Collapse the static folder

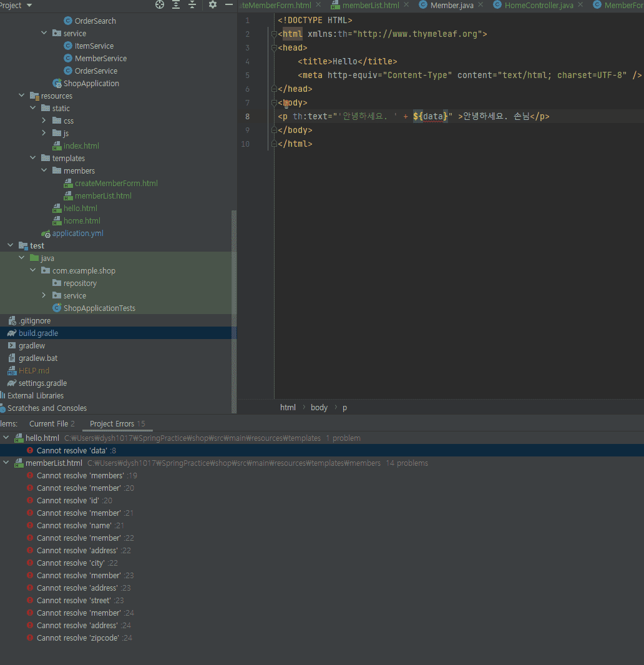(33, 108)
